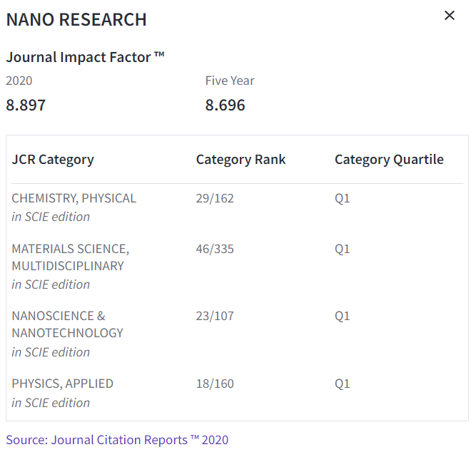Click the 46/335 category rank
The height and width of the screenshot is (452, 476).
click(215, 249)
